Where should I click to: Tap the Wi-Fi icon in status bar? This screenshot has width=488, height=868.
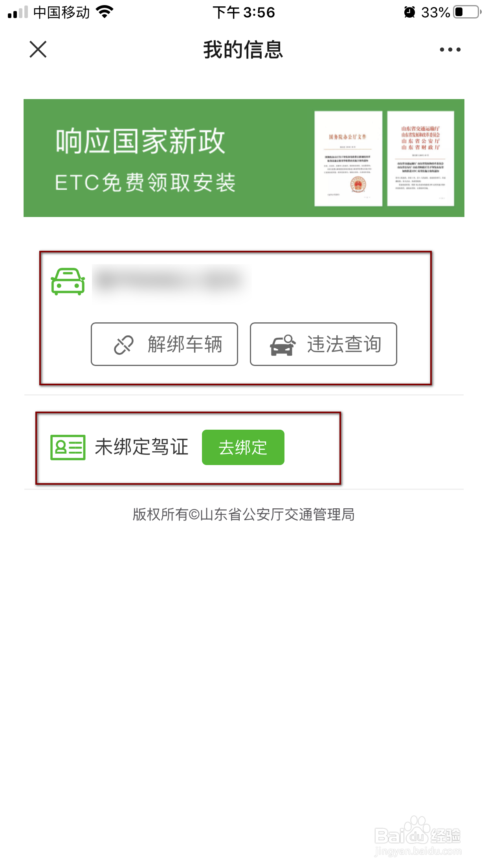pyautogui.click(x=105, y=12)
